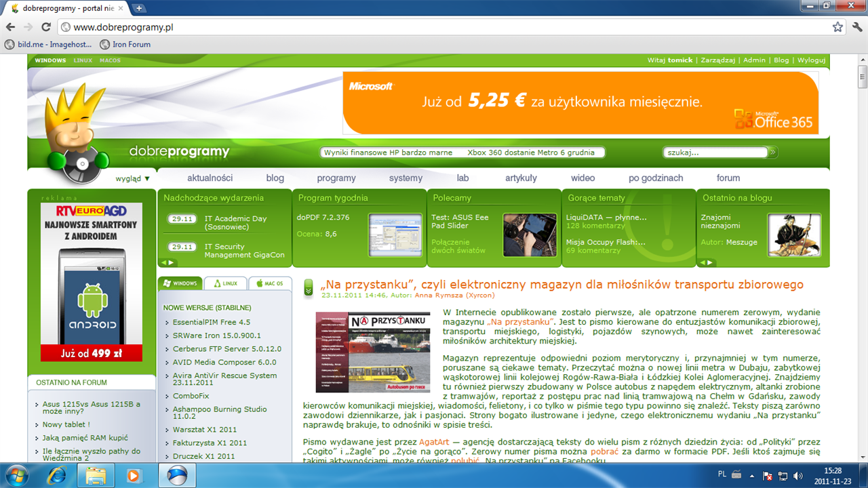Image resolution: width=868 pixels, height=488 pixels.
Task: Open Ashampoo Burning Studio 11.0.2
Action: 220,413
